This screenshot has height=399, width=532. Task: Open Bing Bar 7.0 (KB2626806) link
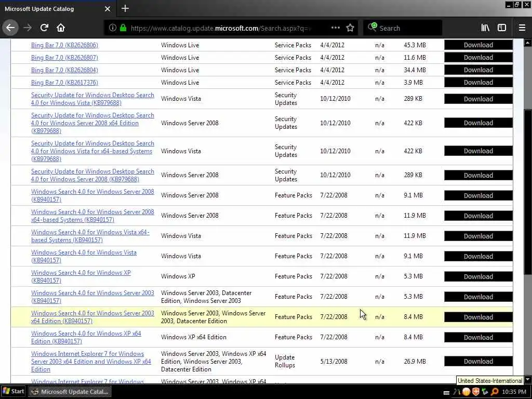pos(64,45)
